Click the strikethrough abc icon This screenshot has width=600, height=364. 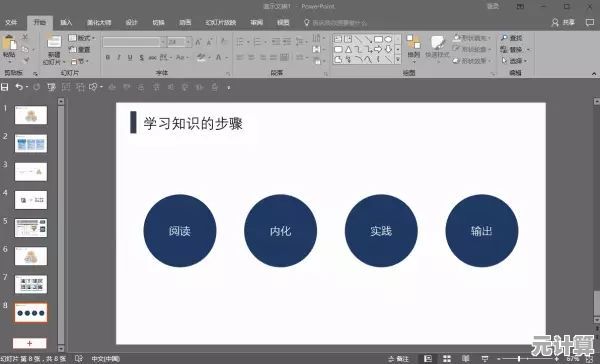pyautogui.click(x=152, y=57)
